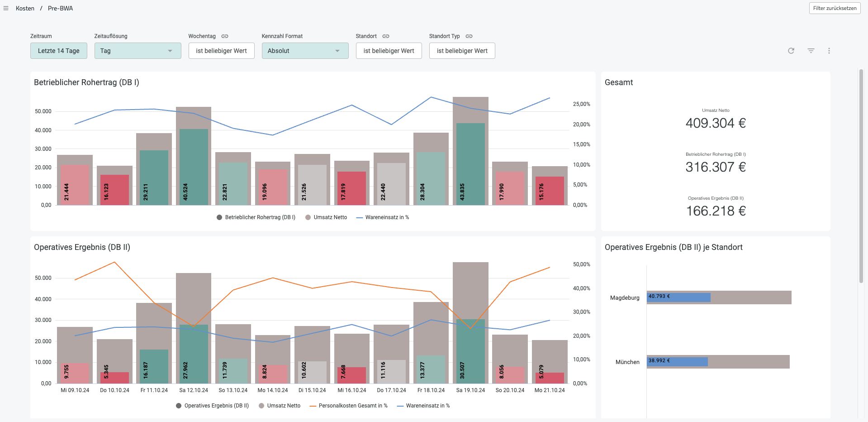Click the Mi 09.10.24 axis label
Viewport: 868px width, 422px height.
[75, 390]
